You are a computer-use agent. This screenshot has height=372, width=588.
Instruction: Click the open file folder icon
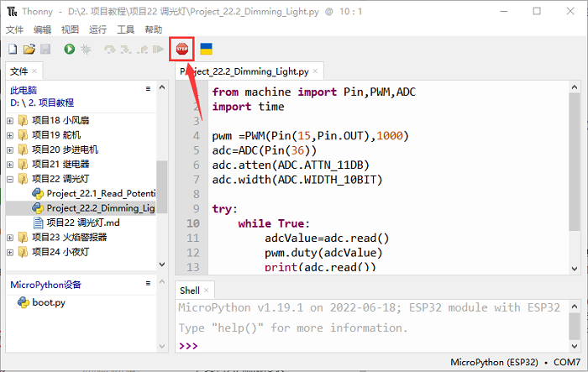click(x=29, y=50)
